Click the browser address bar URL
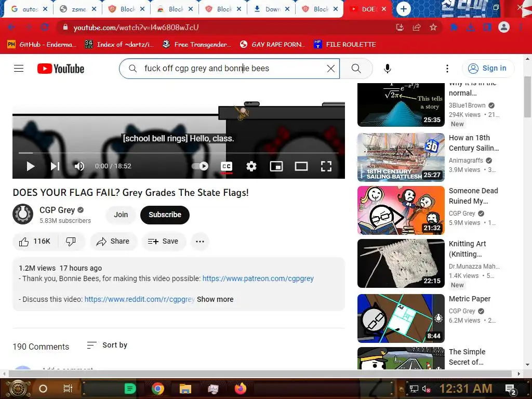The image size is (532, 399). point(136,28)
